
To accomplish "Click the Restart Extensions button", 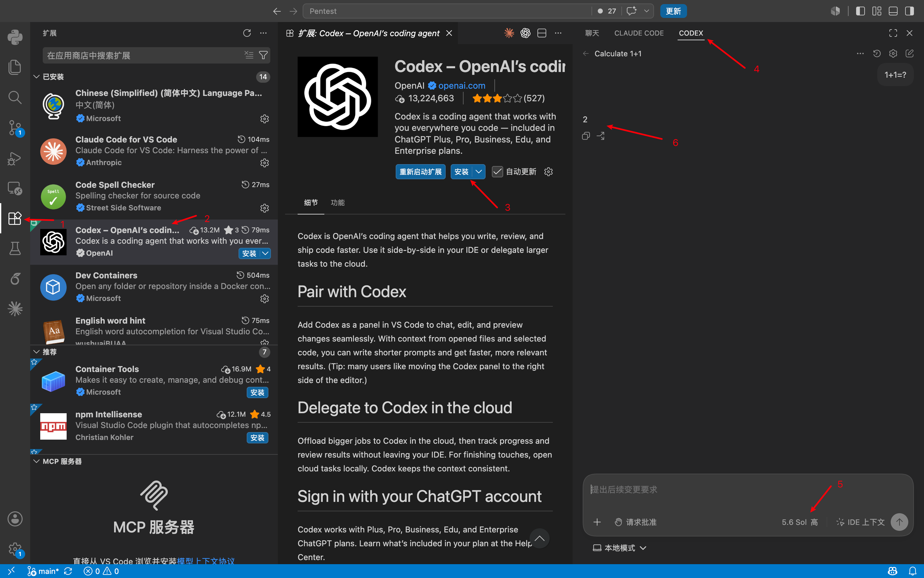I will [420, 172].
